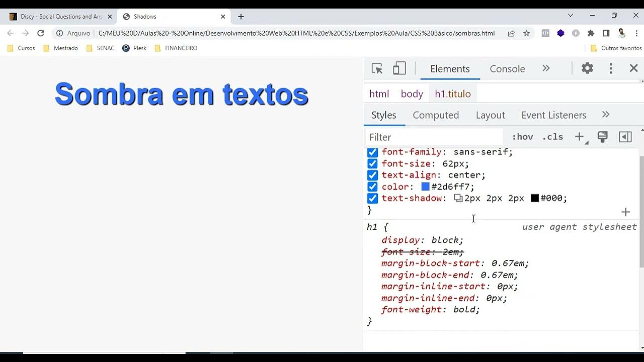Toggle the .cls element classes panel
Viewport: 644px width, 362px height.
click(x=552, y=137)
